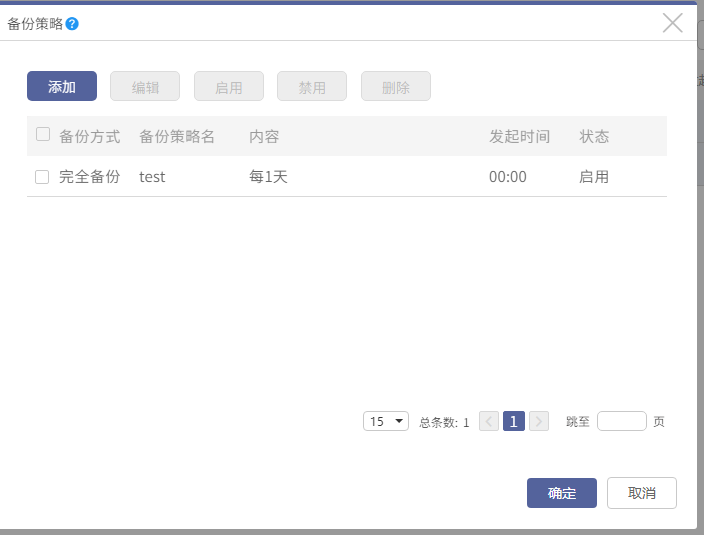The image size is (704, 535).
Task: Confirm with the 确定 button
Action: coord(562,493)
